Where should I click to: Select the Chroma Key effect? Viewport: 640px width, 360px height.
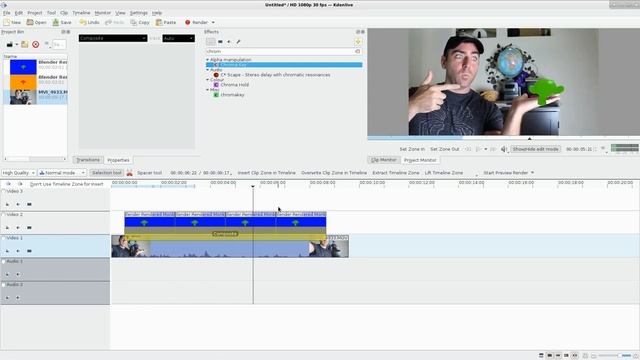pos(284,65)
